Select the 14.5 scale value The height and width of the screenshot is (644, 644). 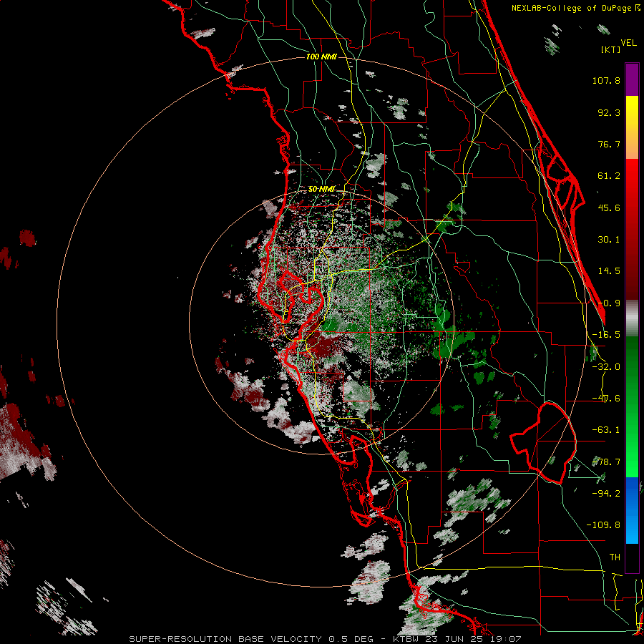pyautogui.click(x=609, y=271)
